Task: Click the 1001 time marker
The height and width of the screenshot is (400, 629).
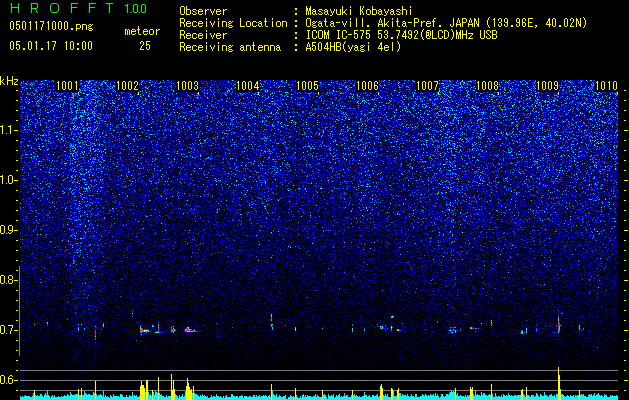Action: (67, 85)
